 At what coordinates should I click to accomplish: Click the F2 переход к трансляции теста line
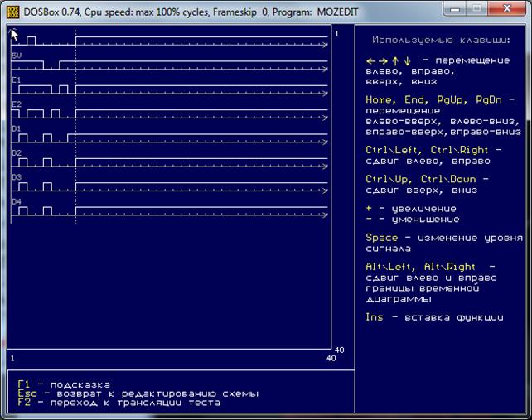click(x=118, y=403)
